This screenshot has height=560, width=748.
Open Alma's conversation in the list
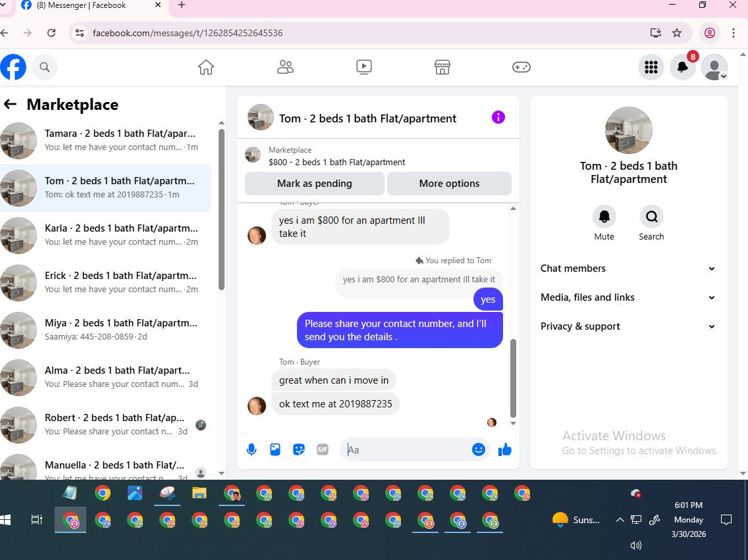pos(105,377)
